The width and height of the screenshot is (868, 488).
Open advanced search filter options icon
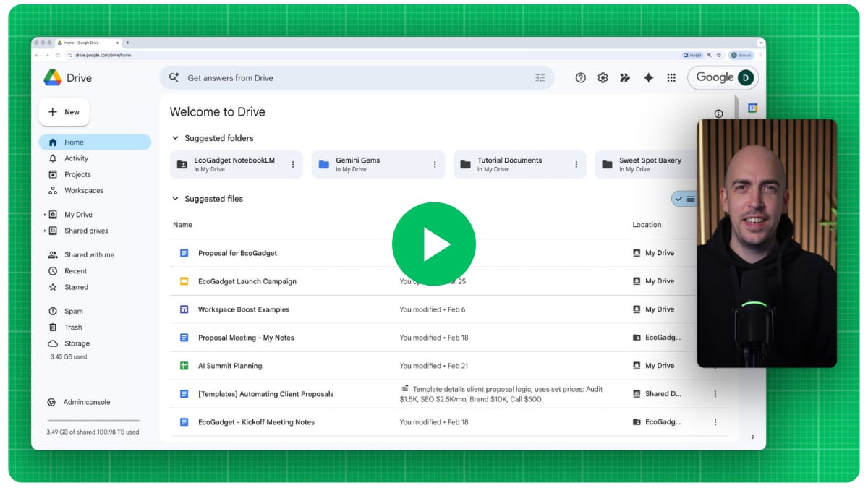pos(540,78)
